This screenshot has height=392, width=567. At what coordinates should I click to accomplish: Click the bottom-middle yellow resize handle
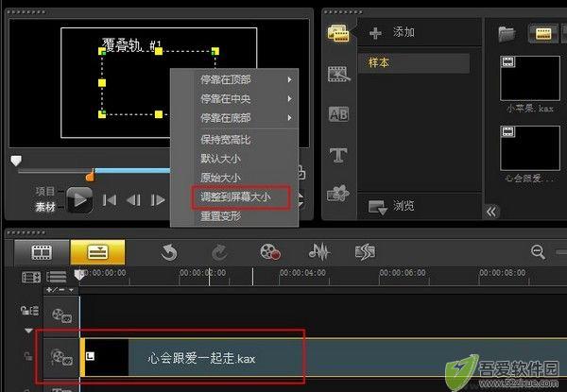click(x=159, y=114)
